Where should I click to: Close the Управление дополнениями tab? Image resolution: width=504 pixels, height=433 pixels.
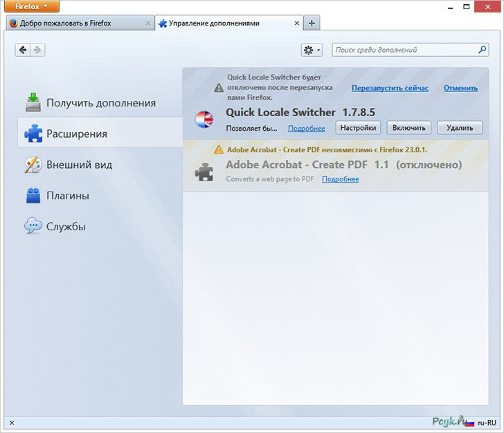pyautogui.click(x=297, y=23)
